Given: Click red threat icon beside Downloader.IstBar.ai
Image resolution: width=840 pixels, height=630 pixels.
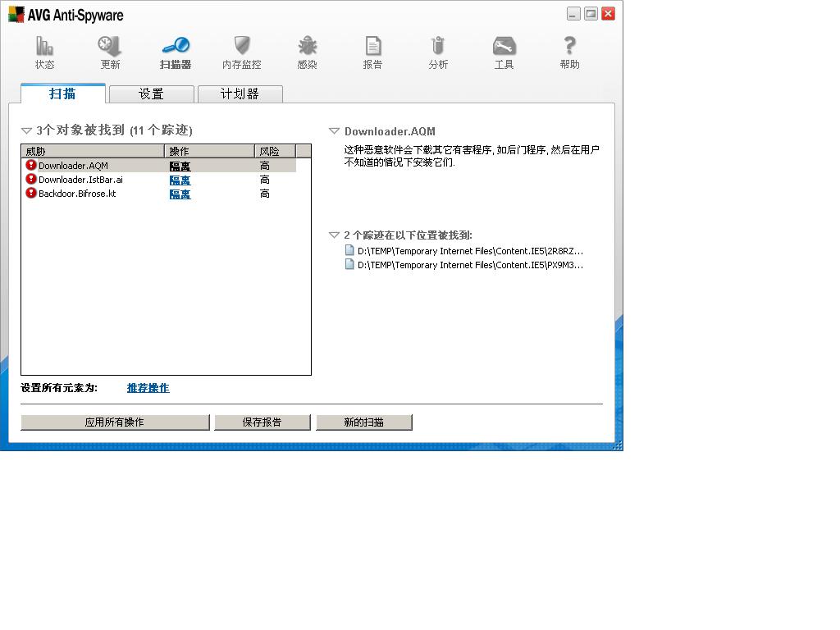Looking at the screenshot, I should pyautogui.click(x=31, y=179).
